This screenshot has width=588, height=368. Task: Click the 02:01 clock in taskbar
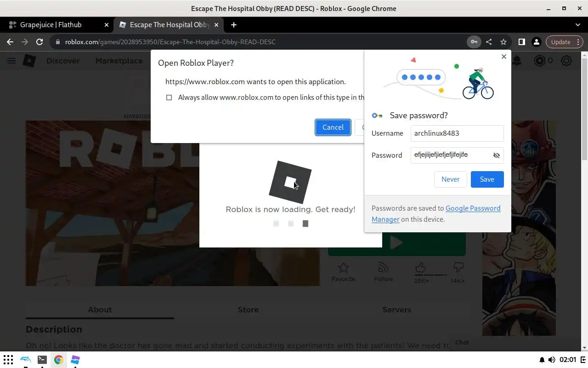click(568, 360)
